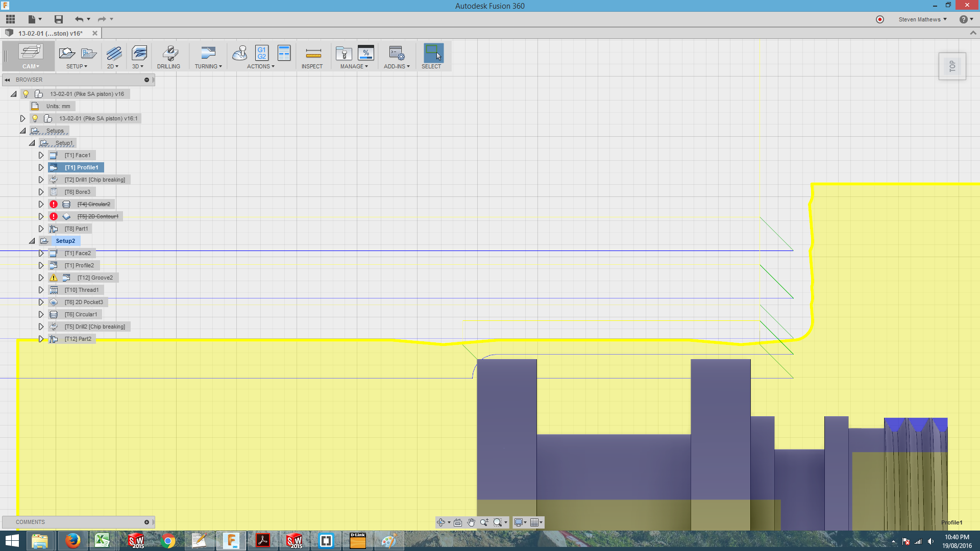
Task: Activate the Pan tool in the navigation bar
Action: click(471, 522)
